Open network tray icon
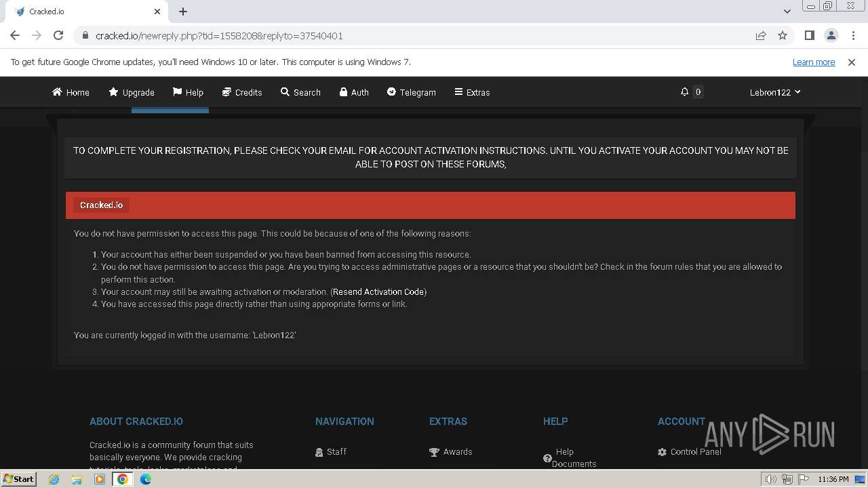 pos(788,479)
